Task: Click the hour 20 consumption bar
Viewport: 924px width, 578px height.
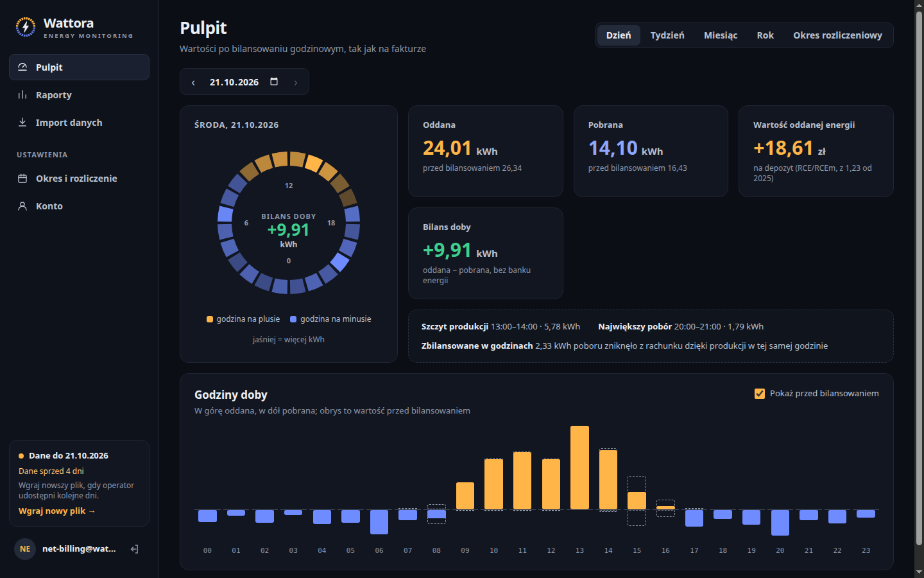Action: (780, 523)
